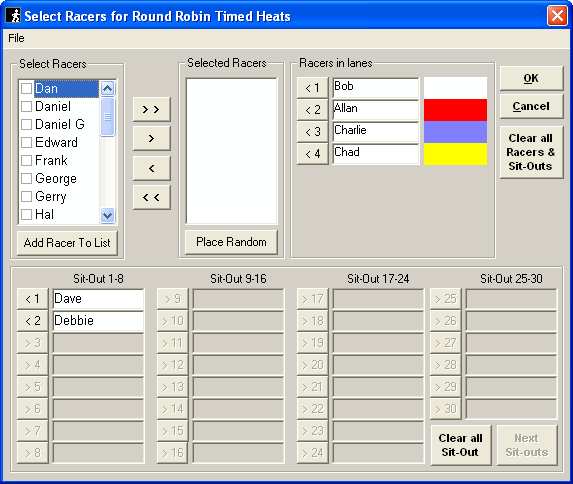The width and height of the screenshot is (573, 484).
Task: Click the sit-out '< 1' button beside Dave
Action: pos(33,299)
